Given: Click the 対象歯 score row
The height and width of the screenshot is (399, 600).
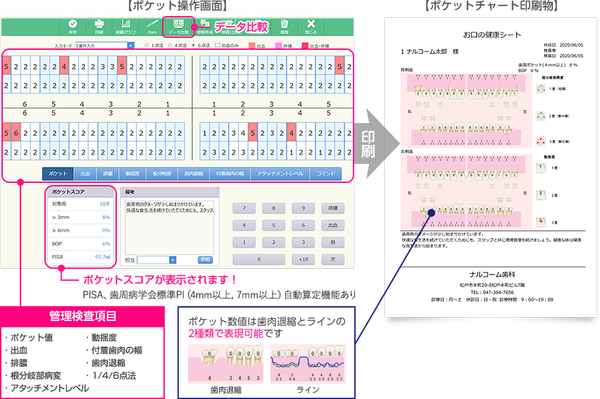Looking at the screenshot, I should 81,204.
